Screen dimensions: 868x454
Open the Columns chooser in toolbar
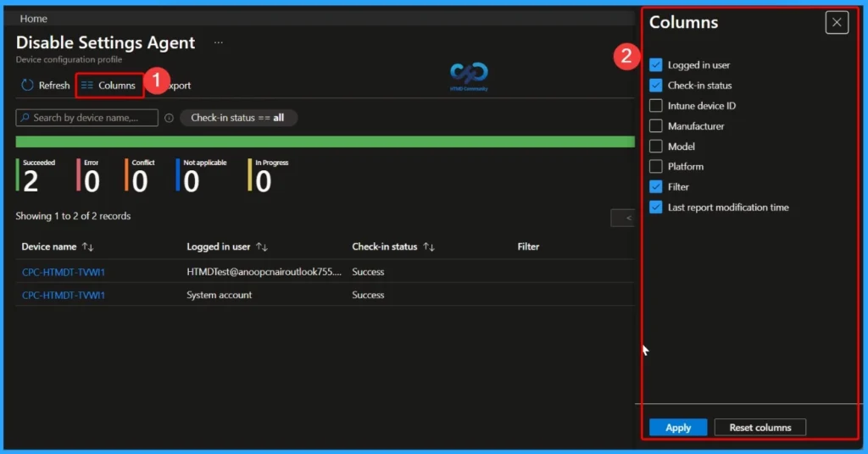point(108,86)
